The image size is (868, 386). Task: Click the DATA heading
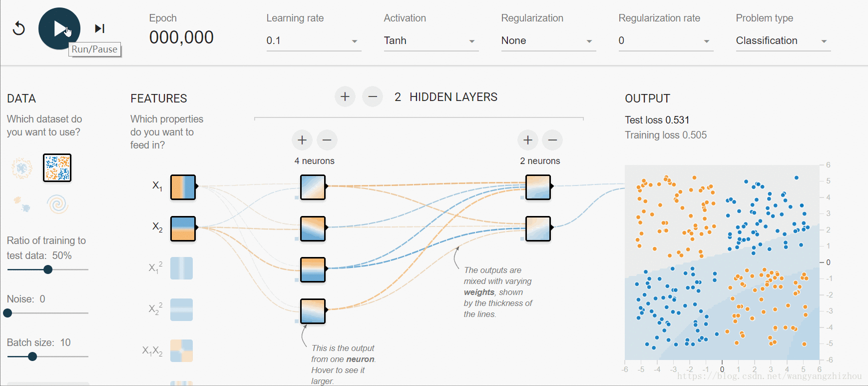tap(21, 98)
